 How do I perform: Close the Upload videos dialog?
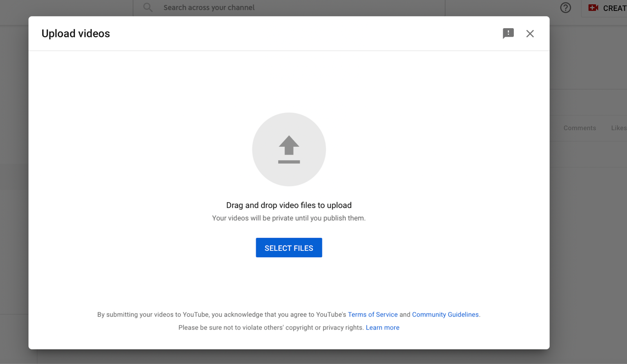coord(530,34)
